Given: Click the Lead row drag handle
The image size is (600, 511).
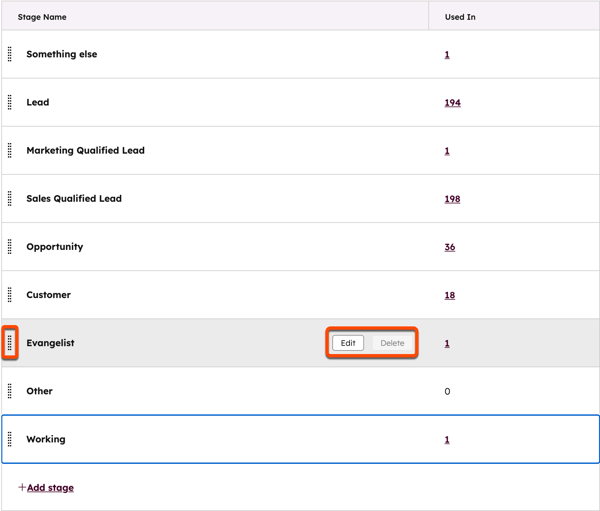Looking at the screenshot, I should 10,103.
